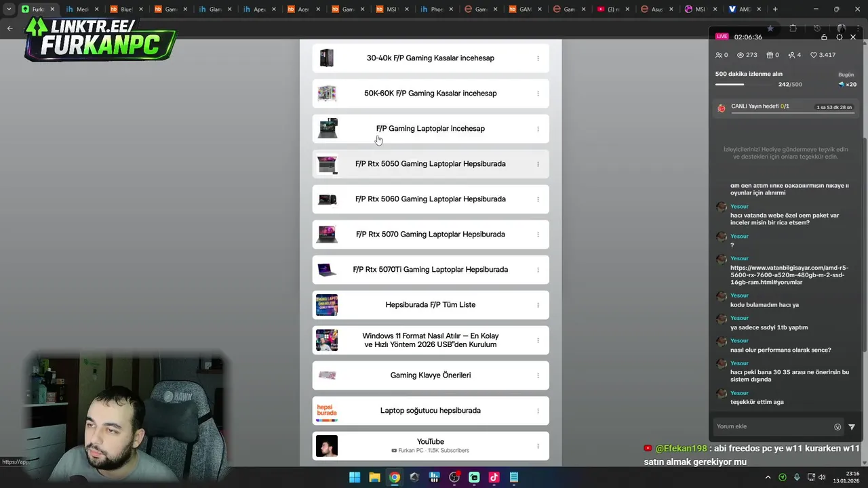Click the audience people icon showing 0
The height and width of the screenshot is (488, 868).
pos(719,55)
